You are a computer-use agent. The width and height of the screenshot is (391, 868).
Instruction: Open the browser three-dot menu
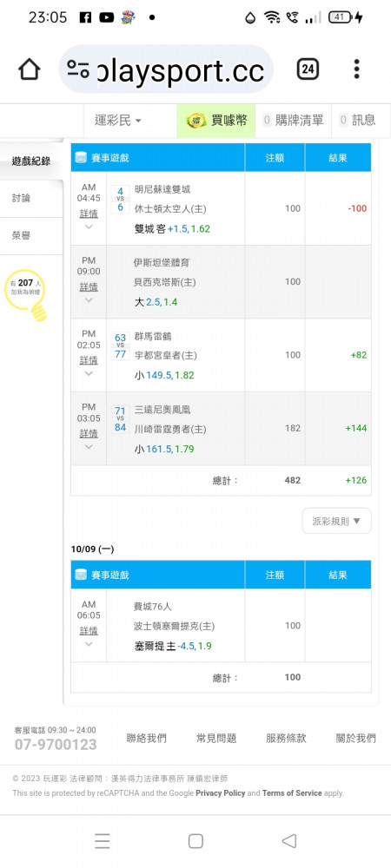coord(356,69)
